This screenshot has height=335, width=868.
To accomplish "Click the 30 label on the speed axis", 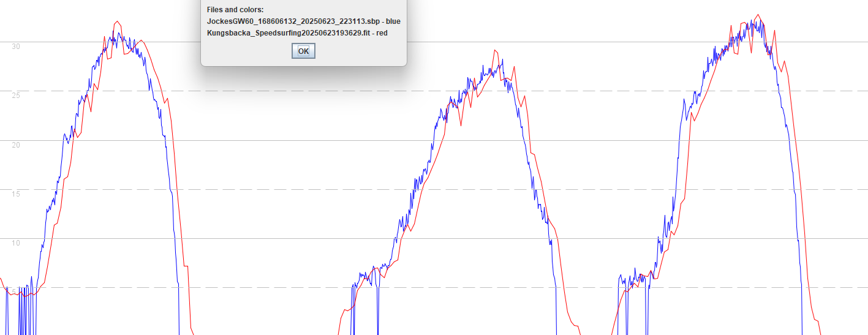I will pos(16,46).
